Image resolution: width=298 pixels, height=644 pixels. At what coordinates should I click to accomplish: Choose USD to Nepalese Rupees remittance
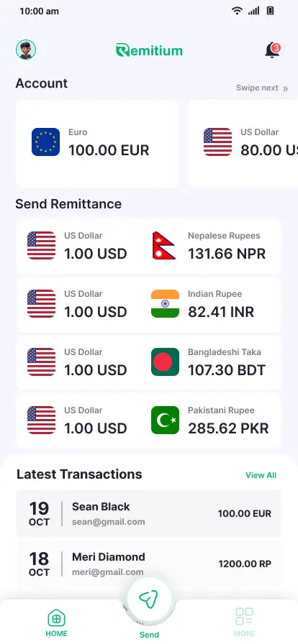pyautogui.click(x=149, y=246)
